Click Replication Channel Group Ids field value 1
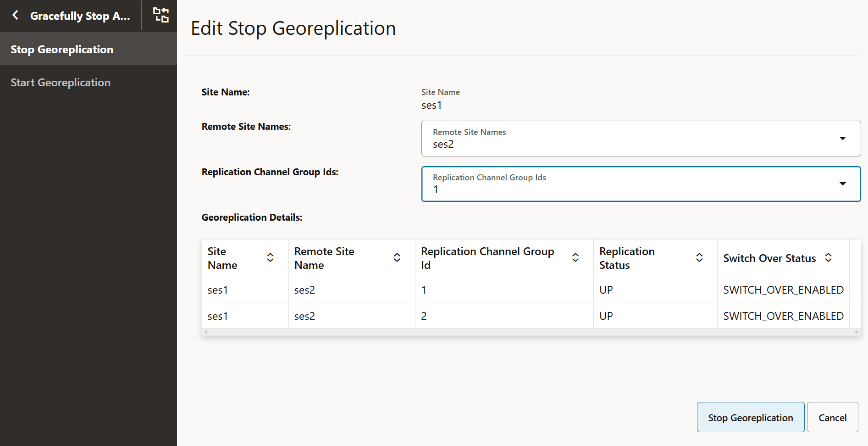Image resolution: width=868 pixels, height=446 pixels. pyautogui.click(x=641, y=184)
